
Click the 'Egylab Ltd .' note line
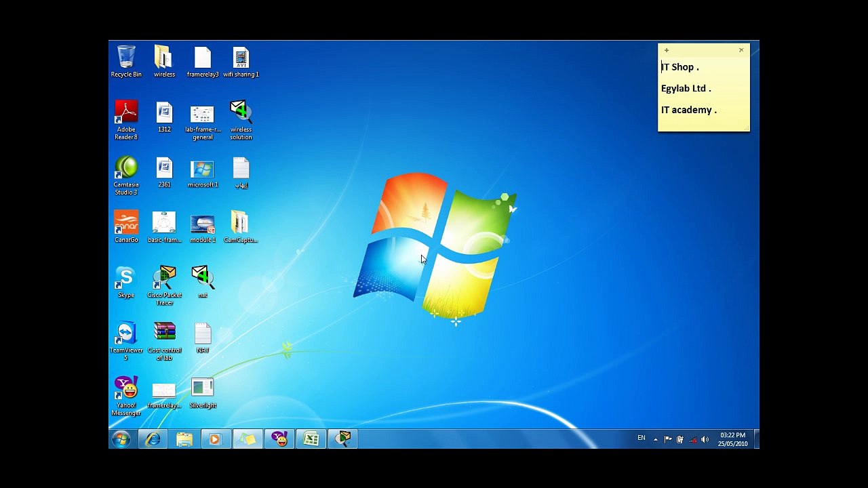[686, 89]
